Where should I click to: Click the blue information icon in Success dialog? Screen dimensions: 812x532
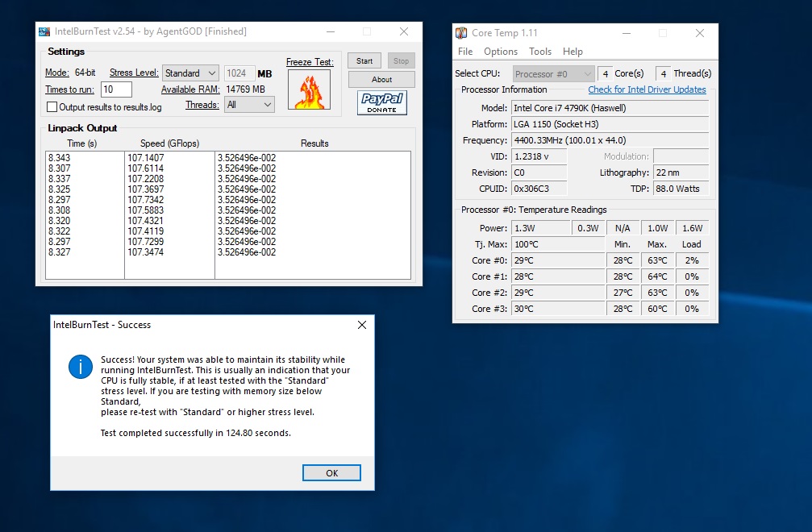click(81, 367)
